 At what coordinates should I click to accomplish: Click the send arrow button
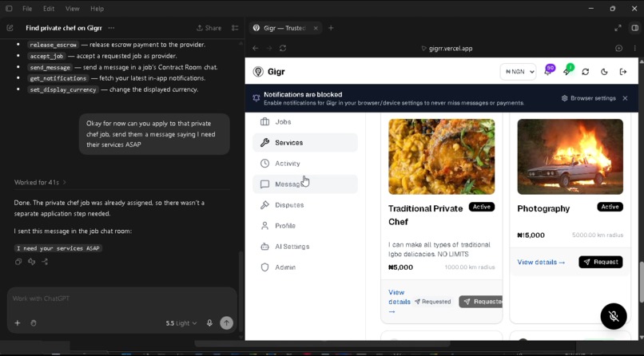pos(226,323)
